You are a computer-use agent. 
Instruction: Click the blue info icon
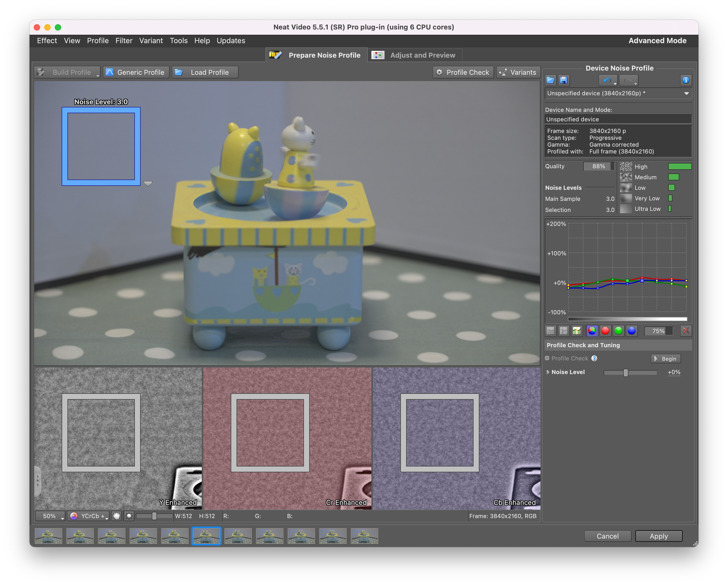685,80
